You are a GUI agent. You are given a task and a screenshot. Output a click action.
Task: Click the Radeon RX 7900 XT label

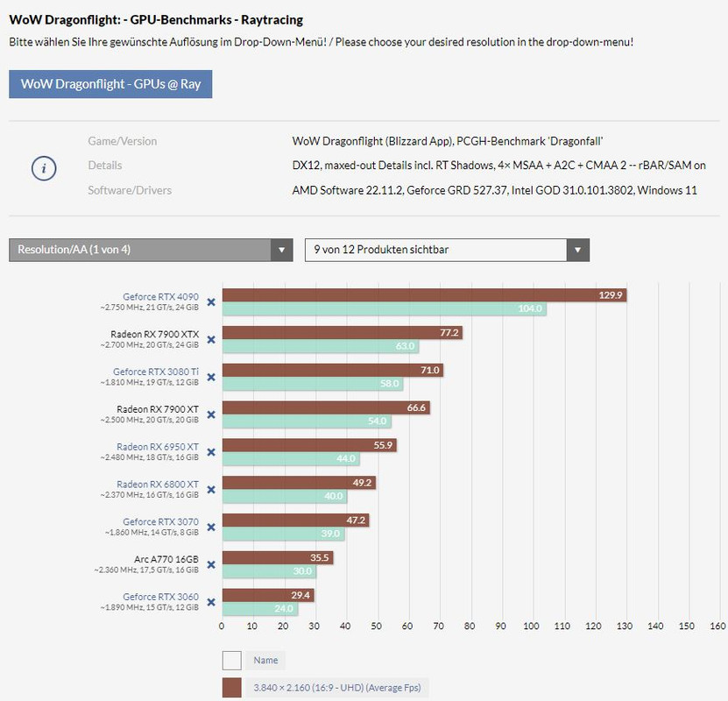click(x=158, y=409)
